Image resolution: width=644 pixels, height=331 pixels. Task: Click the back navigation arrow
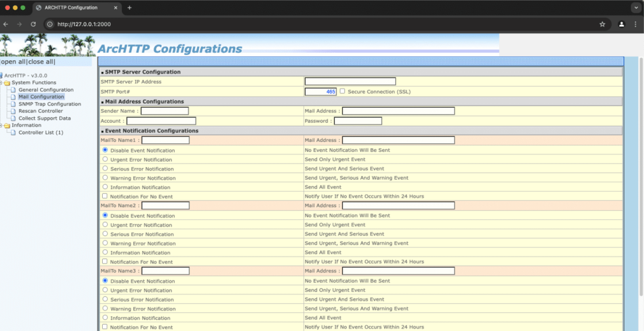tap(6, 24)
